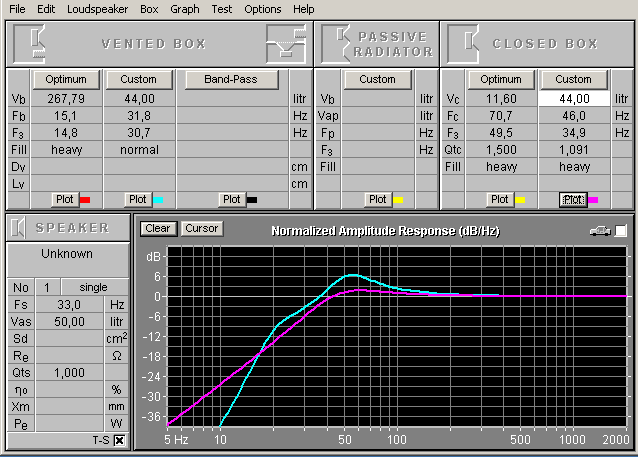Click the closed box Custom button

coord(574,79)
